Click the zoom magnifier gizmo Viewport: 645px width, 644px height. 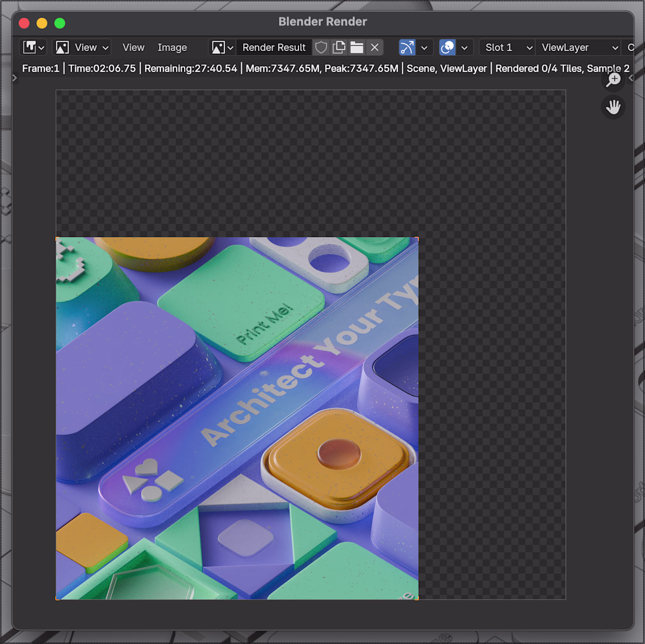click(x=613, y=80)
